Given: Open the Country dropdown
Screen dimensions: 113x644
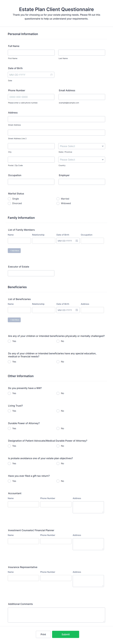Looking at the screenshot, I should [81, 160].
